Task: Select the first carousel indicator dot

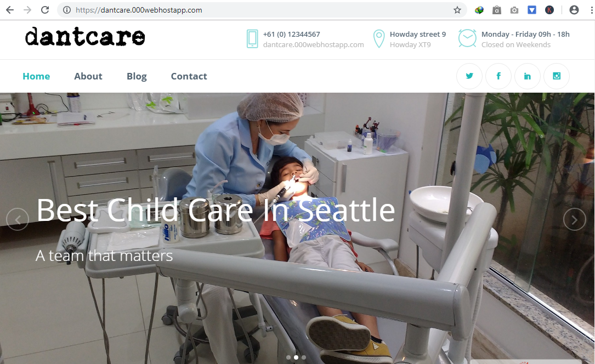Action: pos(288,357)
